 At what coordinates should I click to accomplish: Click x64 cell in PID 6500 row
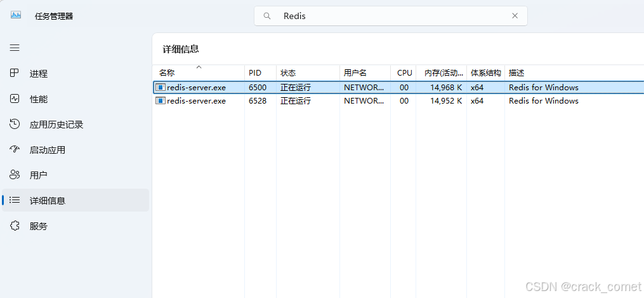pyautogui.click(x=477, y=87)
